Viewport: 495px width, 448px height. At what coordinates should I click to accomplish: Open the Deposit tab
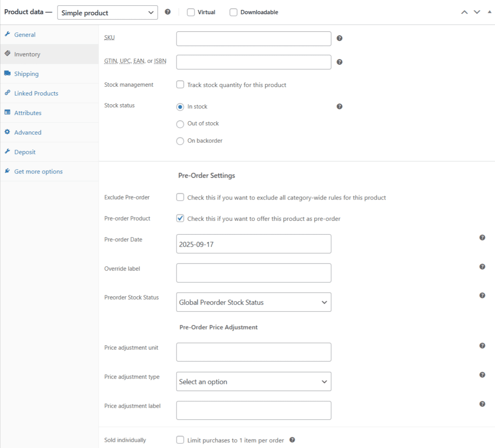click(25, 152)
